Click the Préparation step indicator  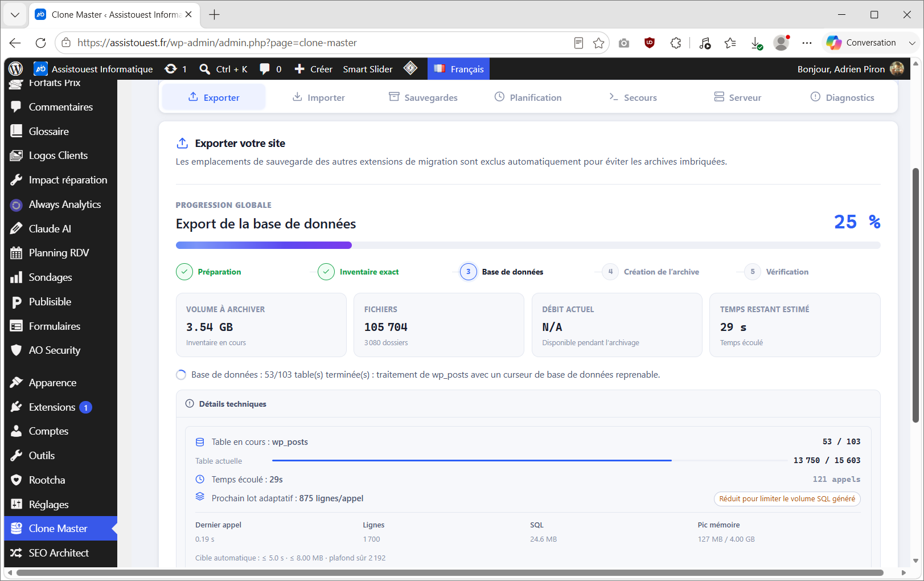(x=208, y=272)
